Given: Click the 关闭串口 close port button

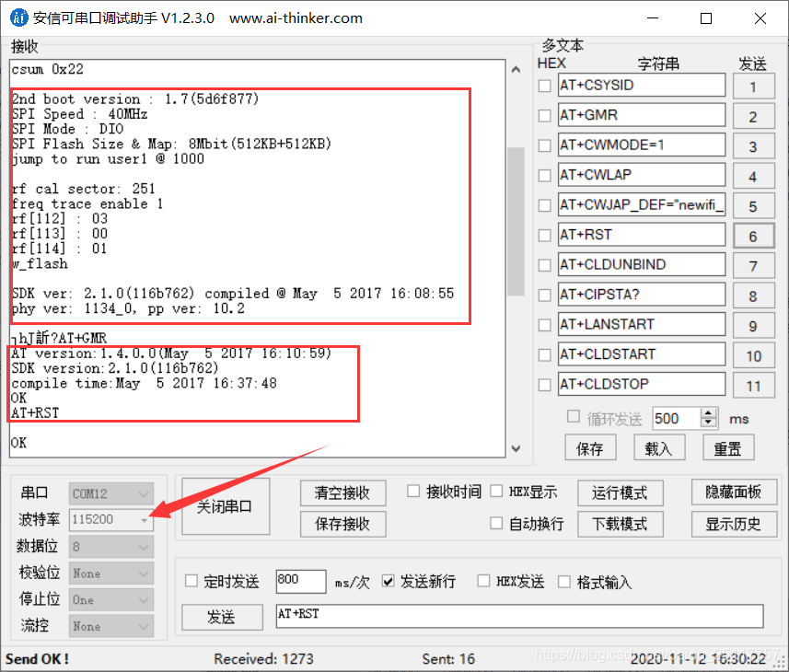Looking at the screenshot, I should tap(225, 504).
